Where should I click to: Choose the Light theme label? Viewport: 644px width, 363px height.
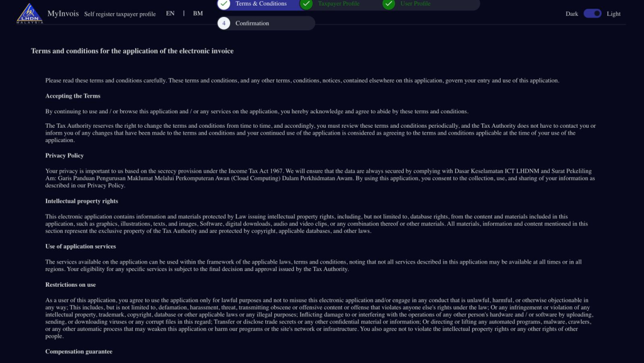[x=614, y=14]
